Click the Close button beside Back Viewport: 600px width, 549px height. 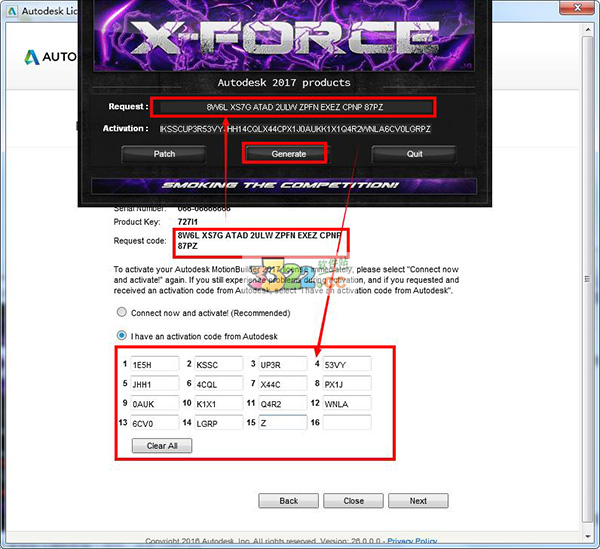pos(353,501)
